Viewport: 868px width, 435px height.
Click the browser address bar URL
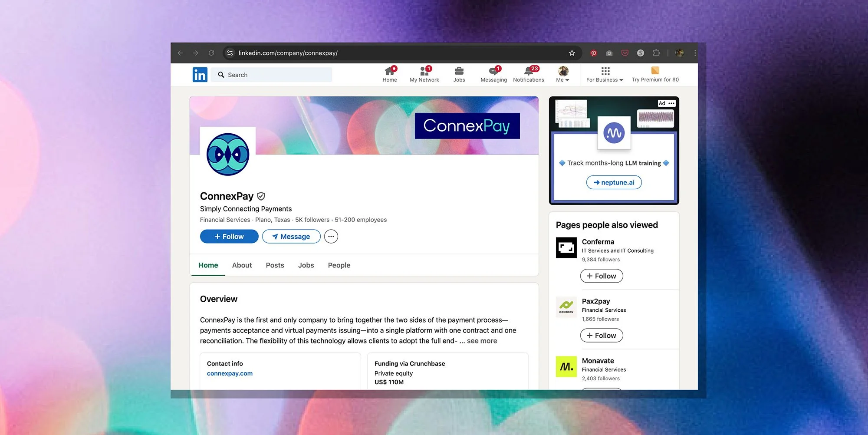pos(288,53)
